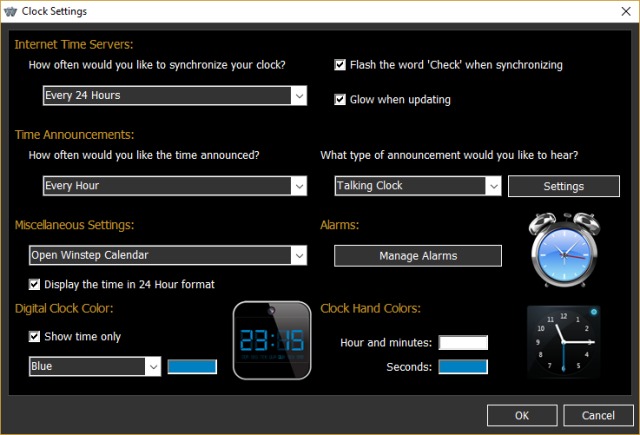
Task: Click the blue swatch beside the digital color dropdown
Action: 192,367
